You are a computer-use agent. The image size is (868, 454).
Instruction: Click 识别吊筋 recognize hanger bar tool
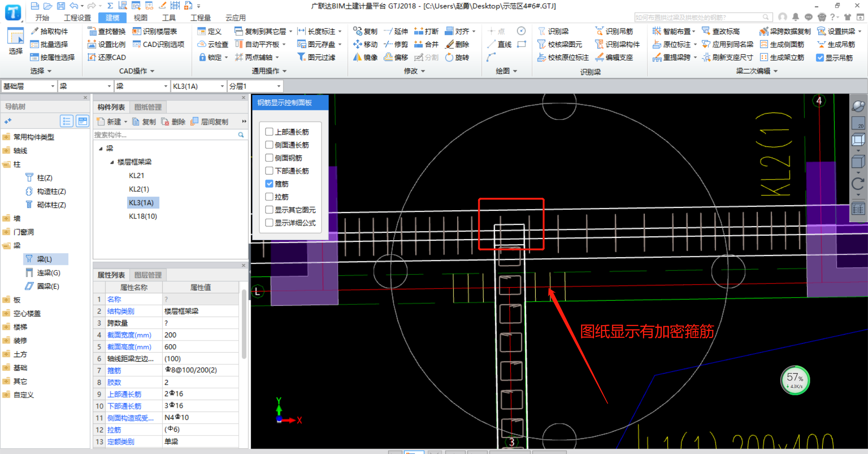tap(614, 31)
